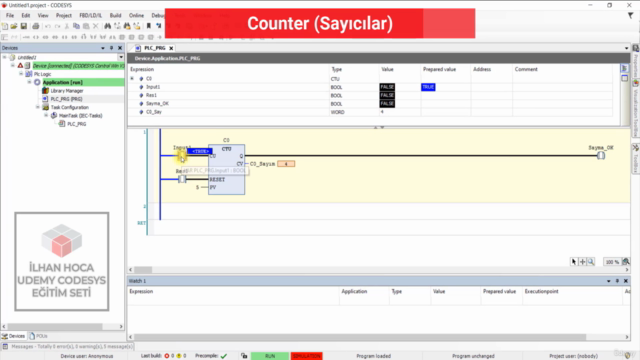Toggle the FALSE value of Res1 row
This screenshot has height=360, width=640.
click(x=387, y=95)
